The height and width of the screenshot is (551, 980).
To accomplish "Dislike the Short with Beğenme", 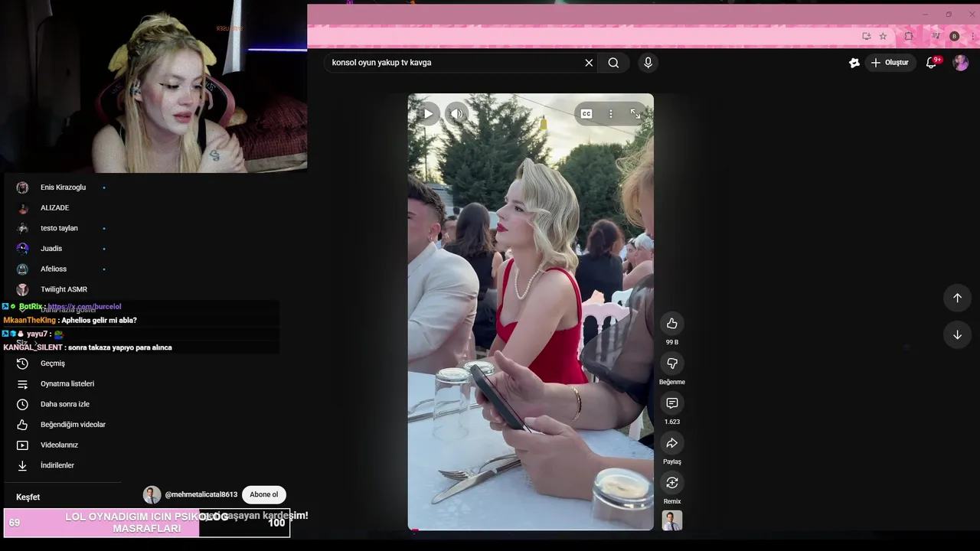I will [671, 364].
